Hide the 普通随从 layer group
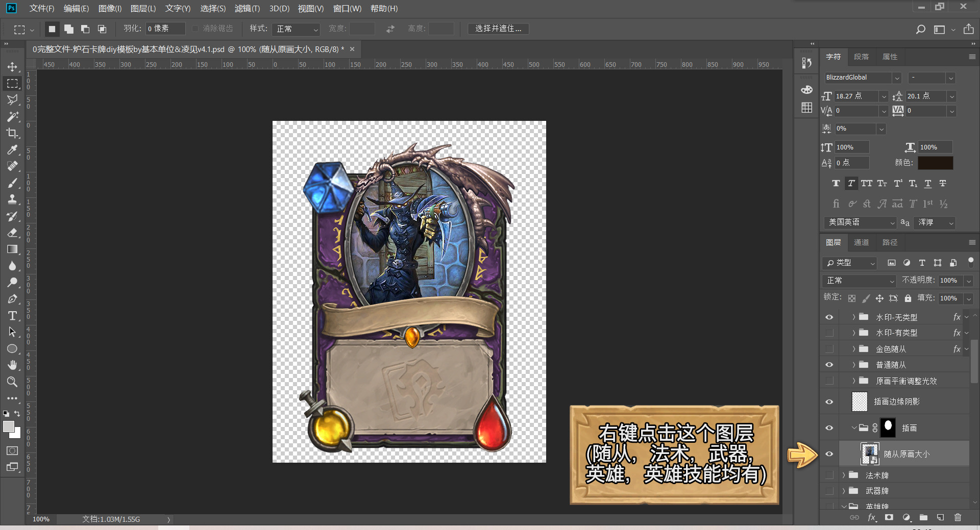The width and height of the screenshot is (980, 530). click(x=829, y=365)
